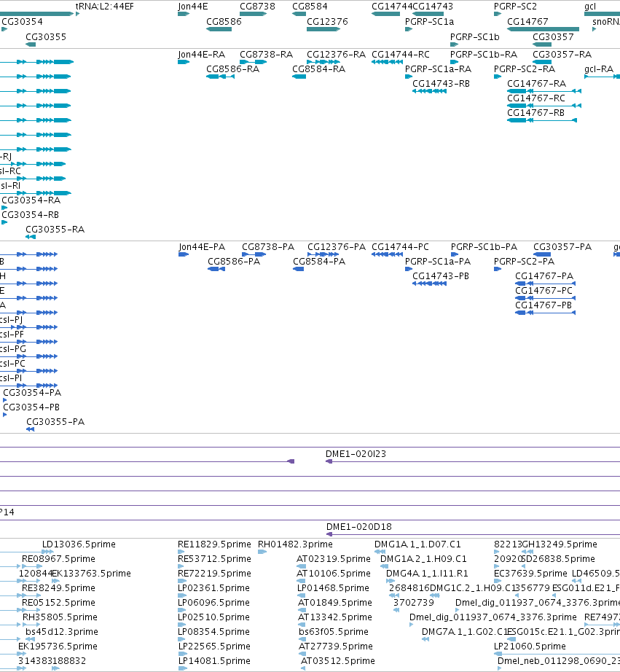The width and height of the screenshot is (620, 672).
Task: Click EST DMG1A.1_1.D07.C1
Action: [417, 544]
